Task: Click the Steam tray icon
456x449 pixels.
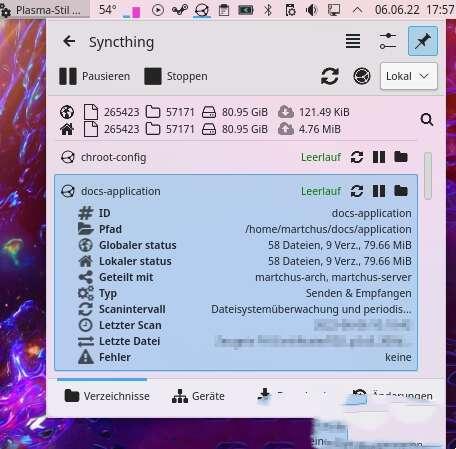Action: coord(180,10)
